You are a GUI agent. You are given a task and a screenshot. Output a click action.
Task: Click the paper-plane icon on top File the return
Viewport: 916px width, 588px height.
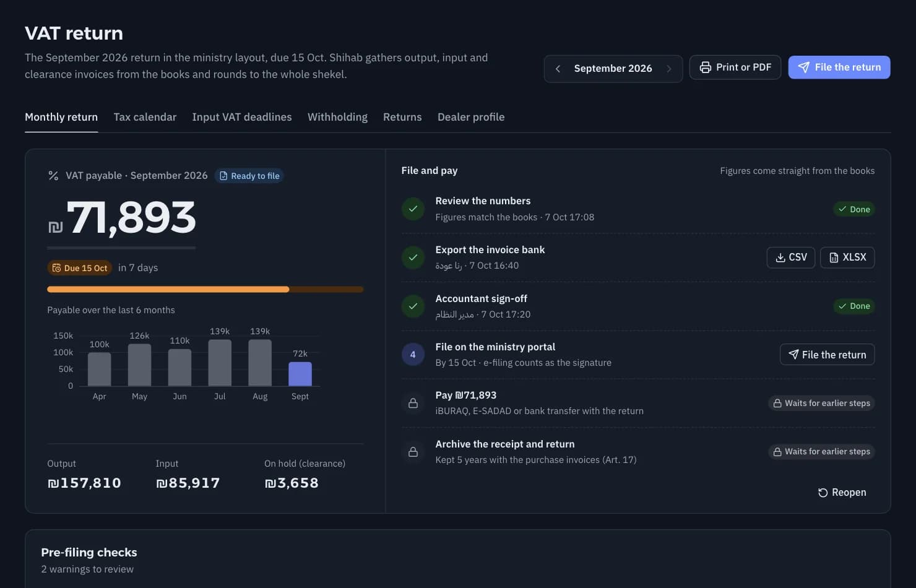pyautogui.click(x=803, y=67)
